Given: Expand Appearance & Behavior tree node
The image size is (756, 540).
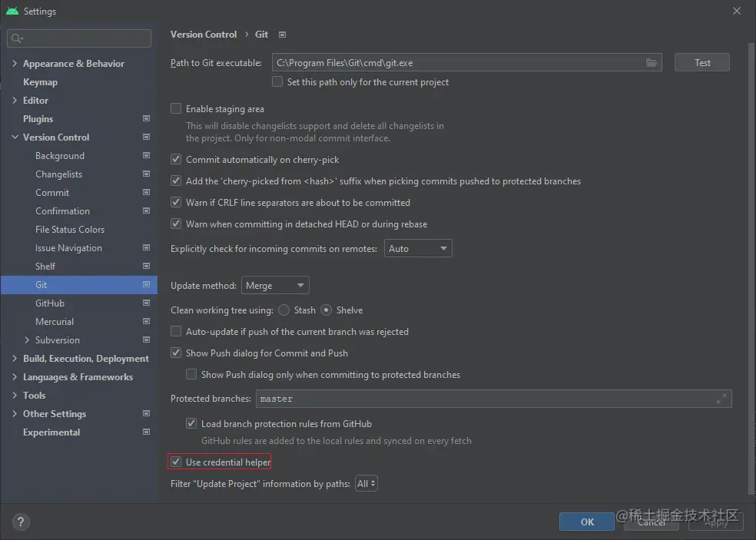Looking at the screenshot, I should click(x=15, y=63).
